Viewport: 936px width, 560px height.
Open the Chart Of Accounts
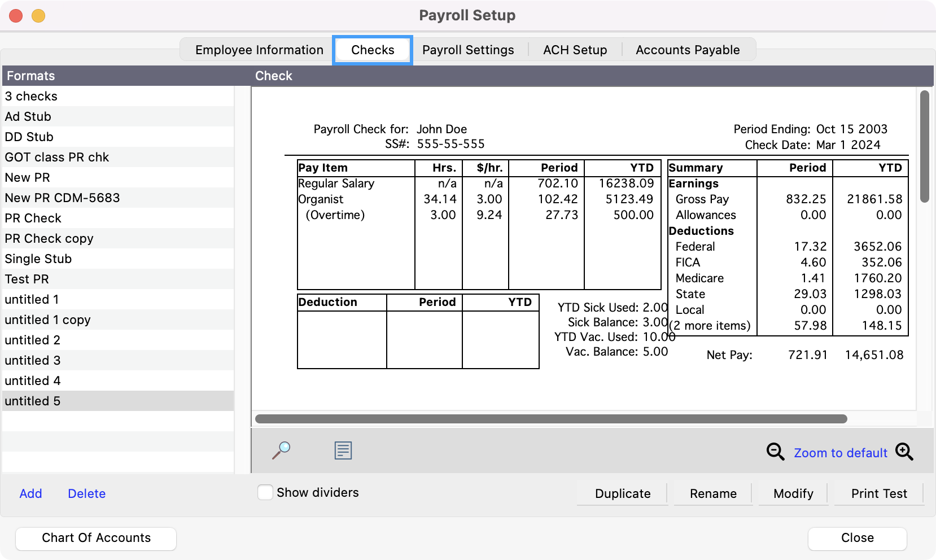pyautogui.click(x=96, y=538)
